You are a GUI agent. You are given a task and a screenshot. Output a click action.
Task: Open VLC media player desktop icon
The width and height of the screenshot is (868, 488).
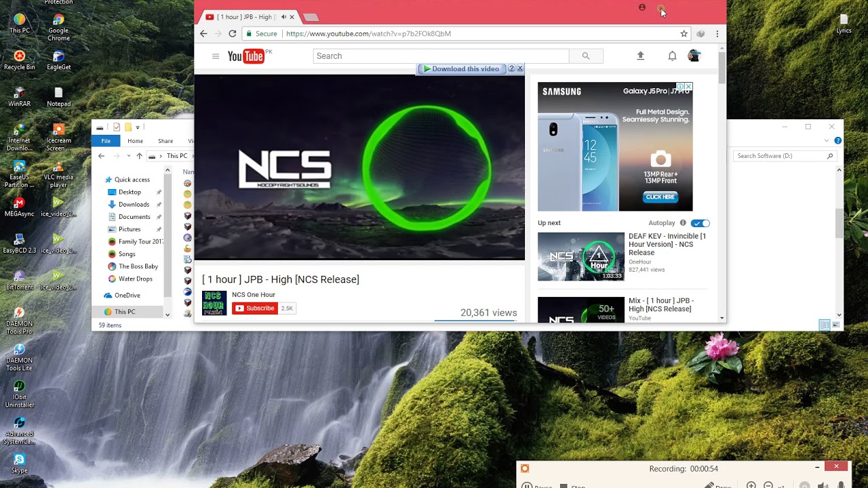(58, 174)
